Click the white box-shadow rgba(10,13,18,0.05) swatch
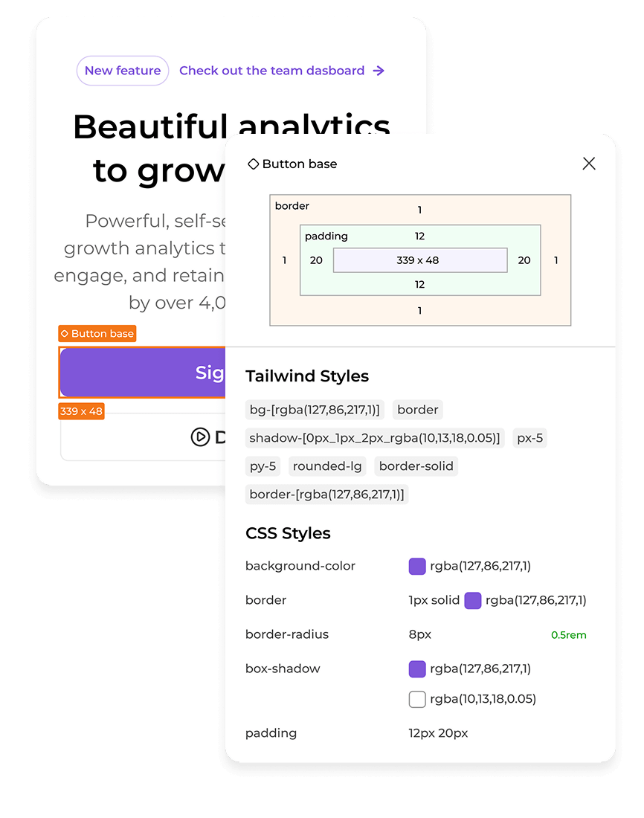This screenshot has width=644, height=818. 417,699
